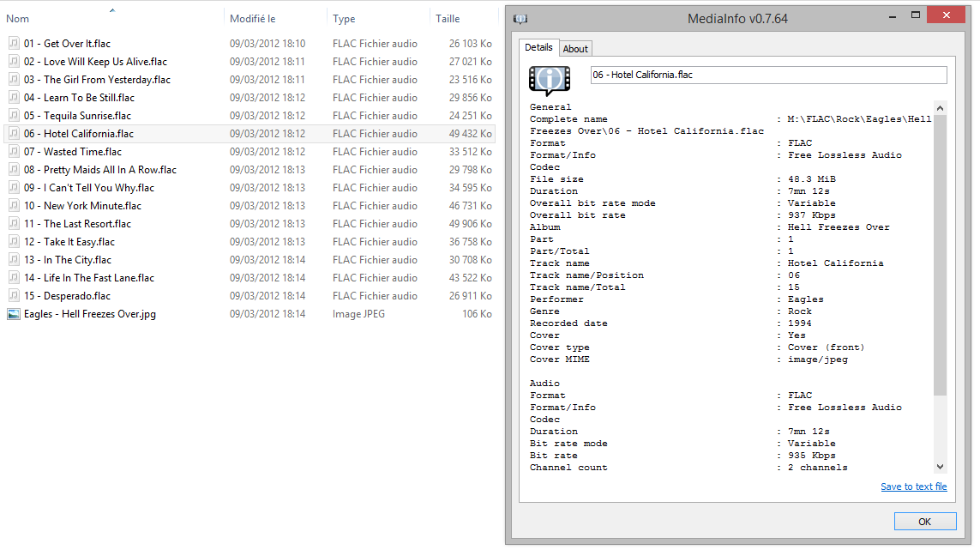The height and width of the screenshot is (556, 980).
Task: Click the audio file icon for Hotel California.flac
Action: click(12, 133)
